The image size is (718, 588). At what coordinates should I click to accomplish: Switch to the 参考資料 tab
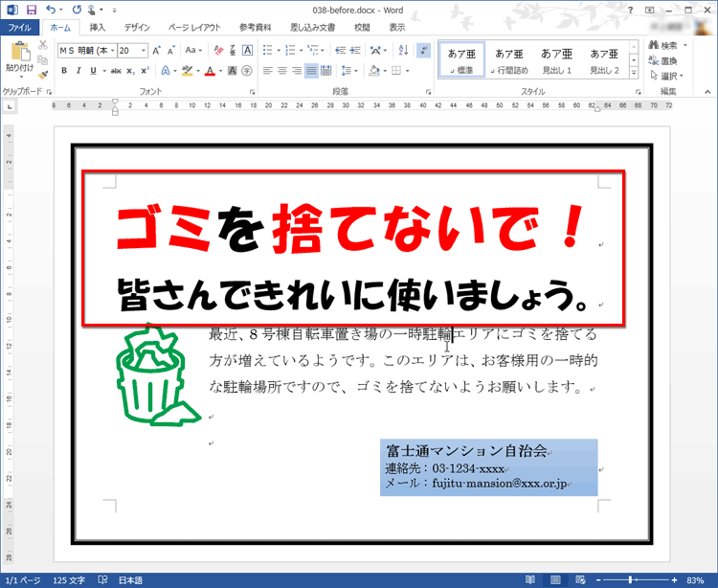tap(256, 28)
